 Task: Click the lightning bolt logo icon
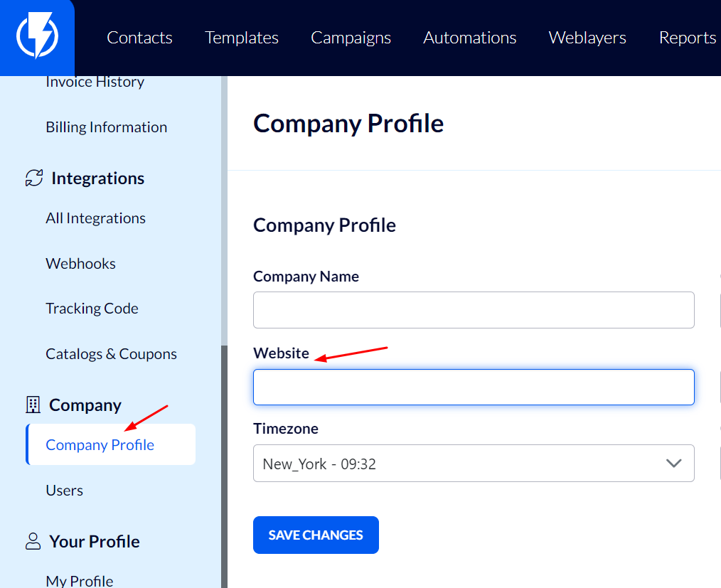coord(37,36)
